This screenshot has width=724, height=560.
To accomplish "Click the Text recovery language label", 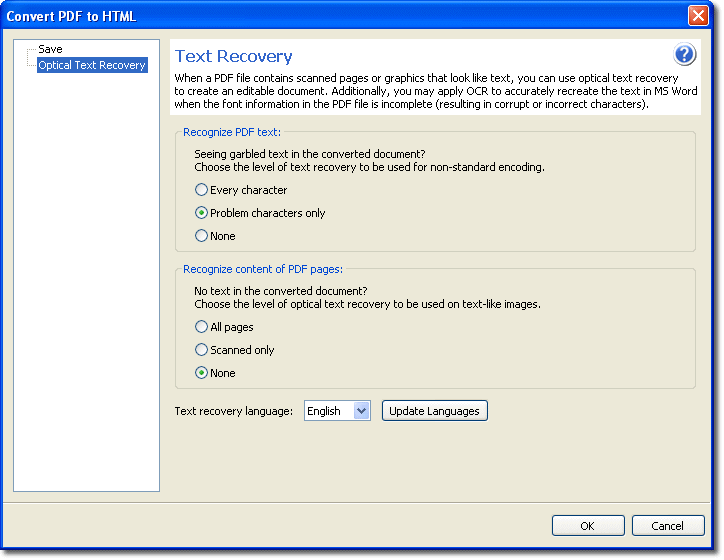I will pos(233,411).
